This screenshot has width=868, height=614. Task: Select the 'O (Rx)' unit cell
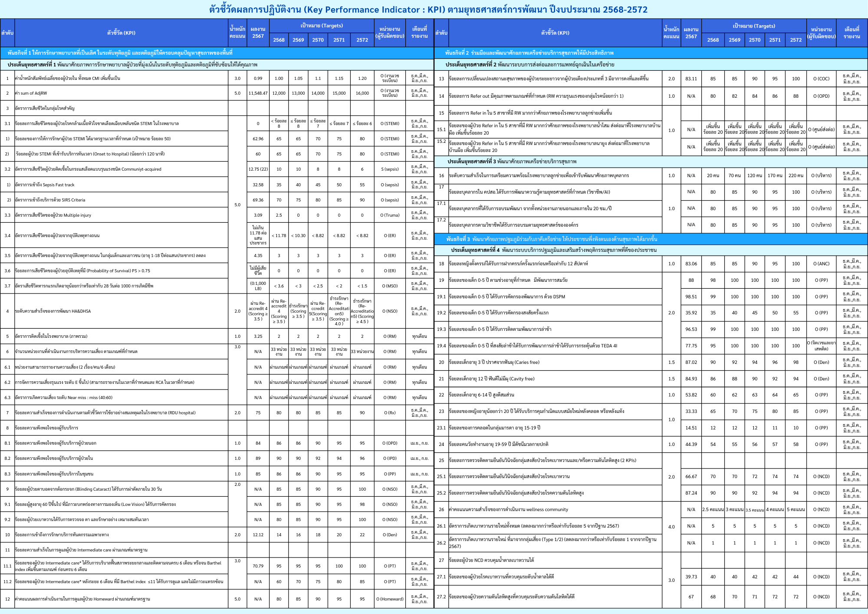(x=389, y=413)
